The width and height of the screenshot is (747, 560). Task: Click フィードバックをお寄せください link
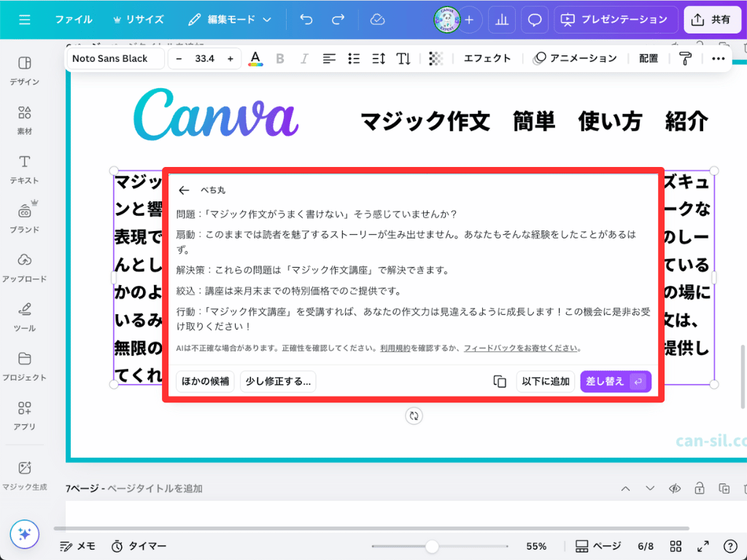pos(521,348)
